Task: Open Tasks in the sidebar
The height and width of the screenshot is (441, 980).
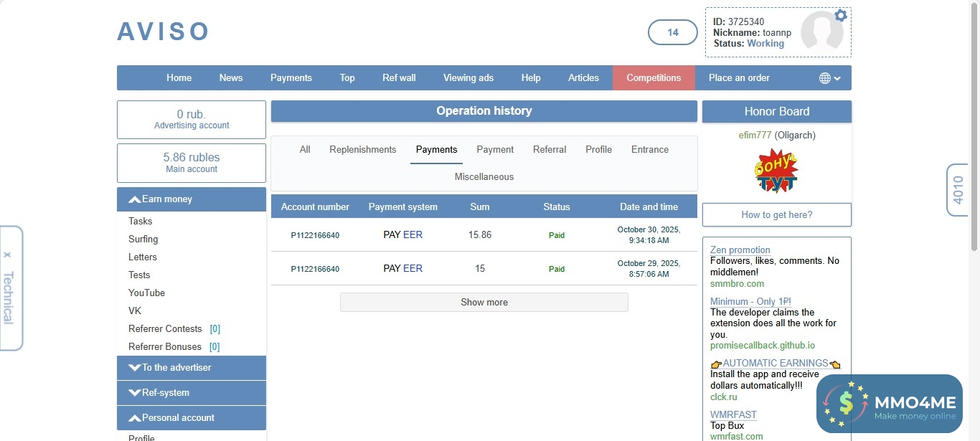Action: point(141,222)
